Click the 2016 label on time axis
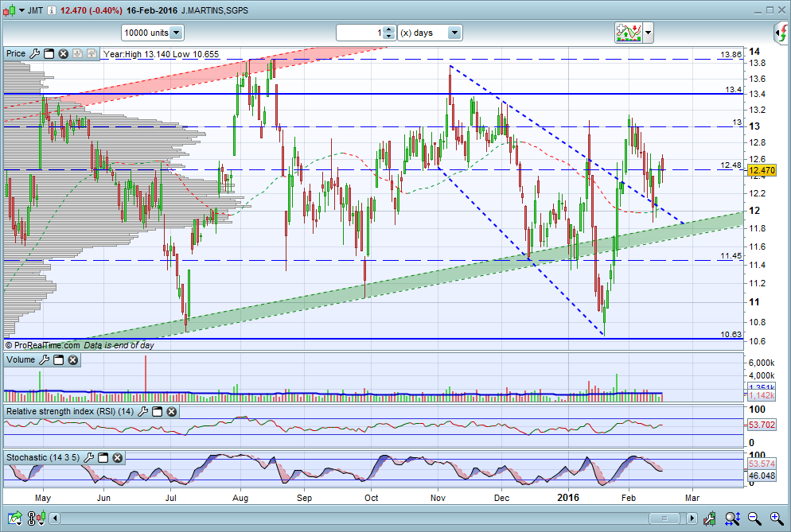The width and height of the screenshot is (791, 532). point(568,498)
